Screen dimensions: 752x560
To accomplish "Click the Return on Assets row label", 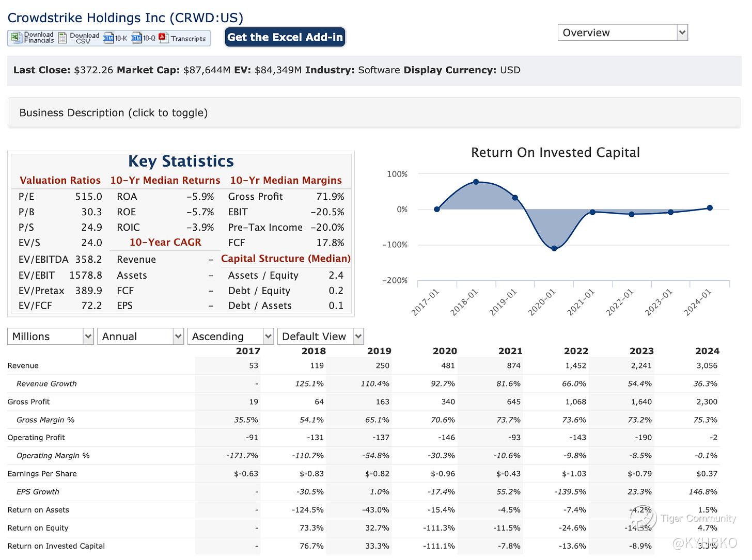I will click(38, 509).
